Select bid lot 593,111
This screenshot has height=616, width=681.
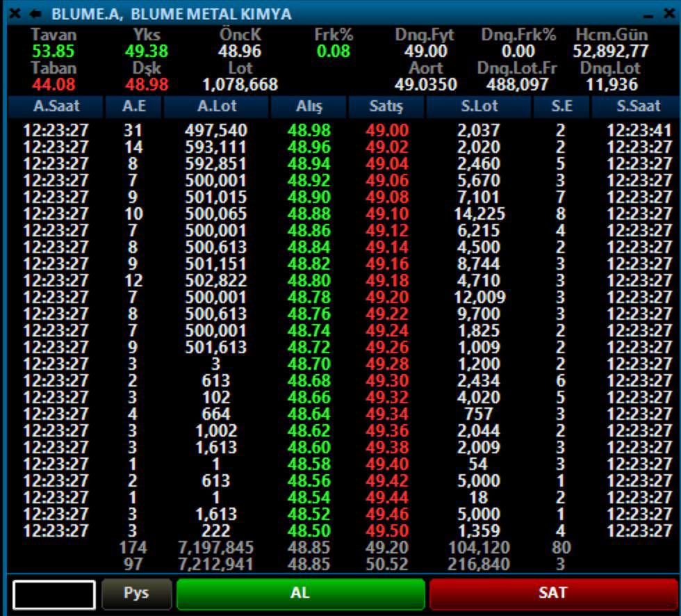216,147
